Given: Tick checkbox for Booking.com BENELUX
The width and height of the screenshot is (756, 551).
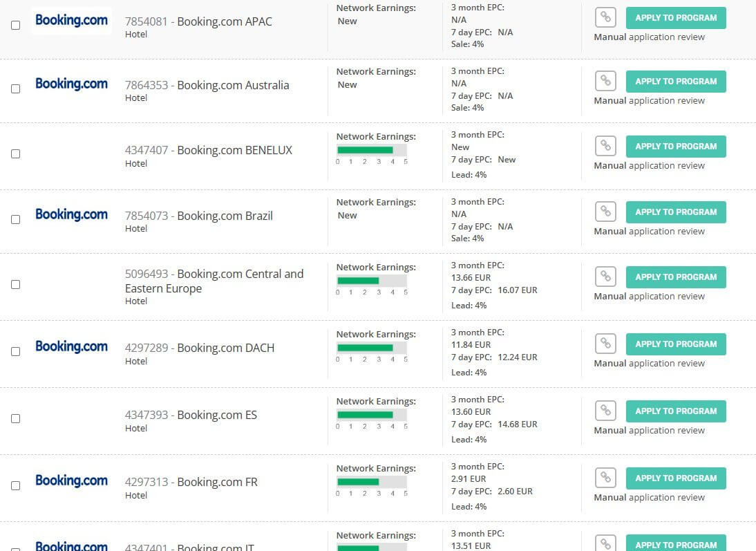Looking at the screenshot, I should click(15, 154).
